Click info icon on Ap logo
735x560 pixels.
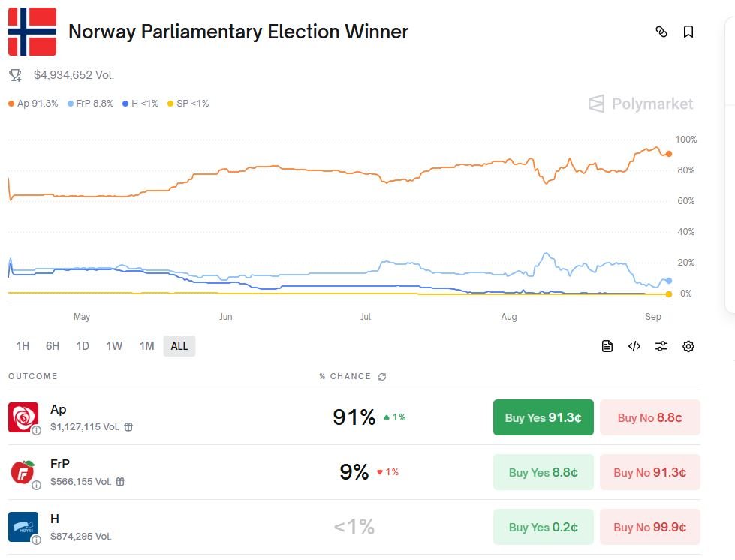(36, 430)
